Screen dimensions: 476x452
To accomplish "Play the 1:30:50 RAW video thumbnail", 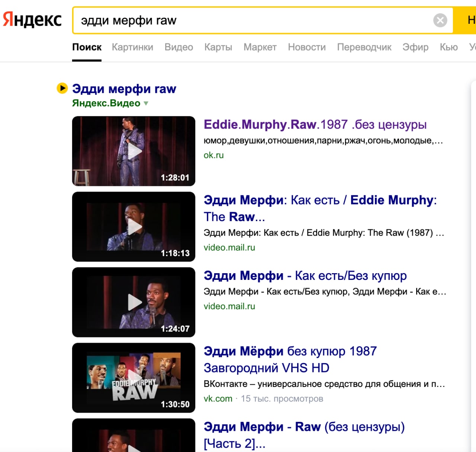I will click(x=134, y=378).
